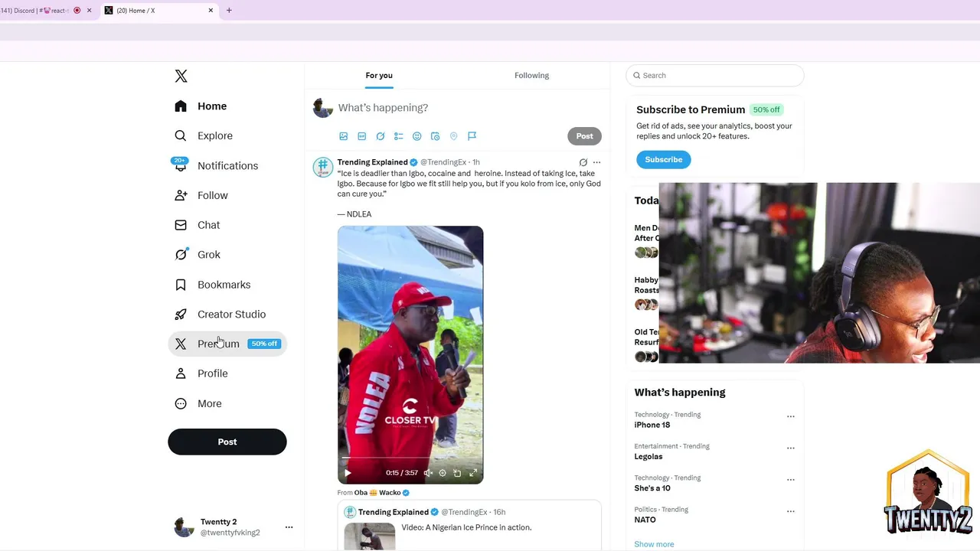Click the video progress bar
The width and height of the screenshot is (980, 551).
[410, 458]
